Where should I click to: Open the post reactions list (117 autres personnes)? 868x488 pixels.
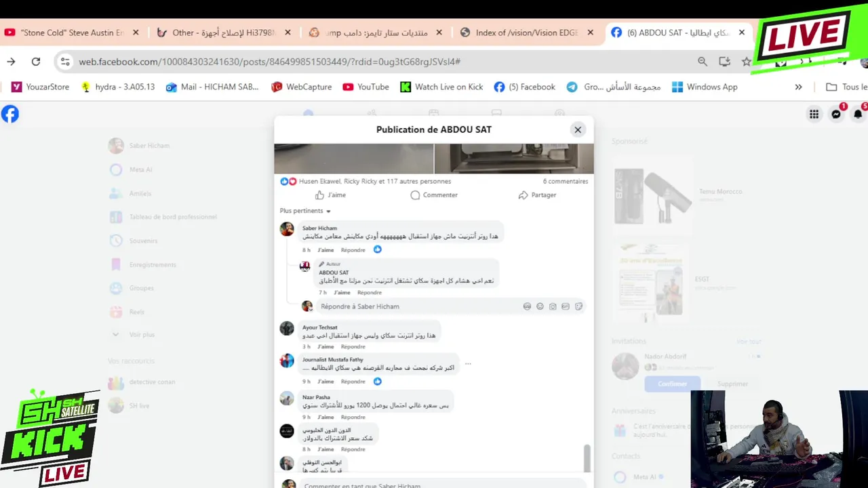(374, 181)
